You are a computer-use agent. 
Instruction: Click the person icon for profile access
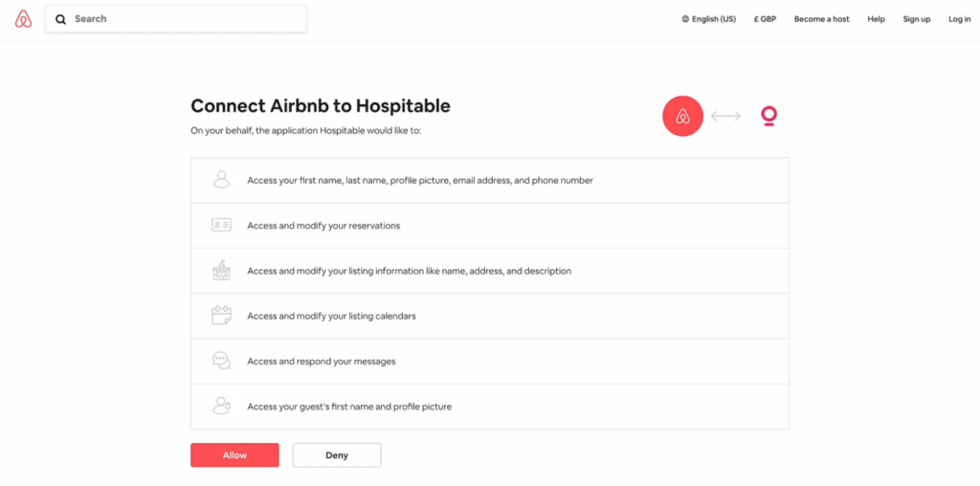point(221,180)
